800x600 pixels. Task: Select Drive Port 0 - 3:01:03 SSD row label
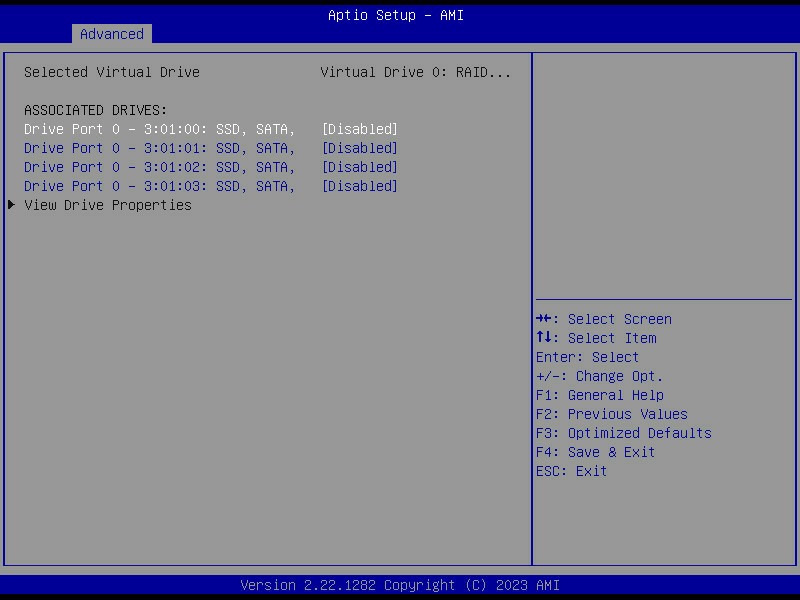(160, 186)
